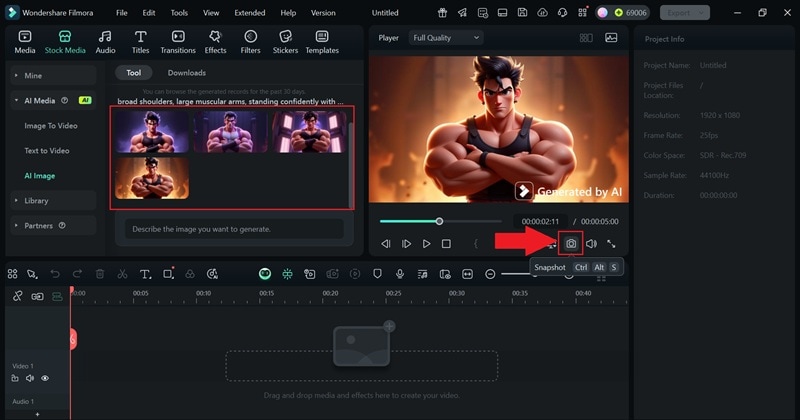Stop the preview playback
Image resolution: width=800 pixels, height=420 pixels.
[x=446, y=244]
